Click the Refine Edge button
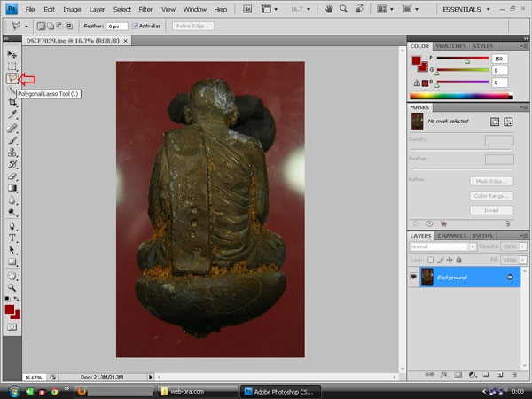 pos(192,26)
